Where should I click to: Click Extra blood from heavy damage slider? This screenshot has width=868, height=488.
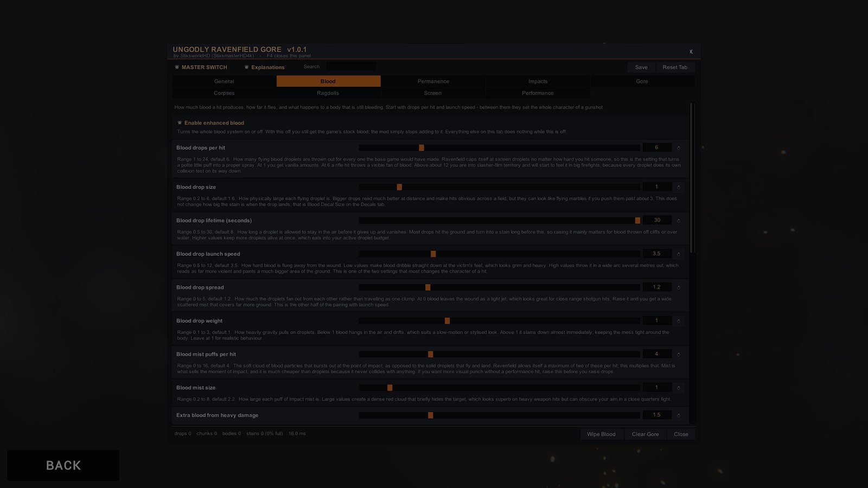click(499, 415)
